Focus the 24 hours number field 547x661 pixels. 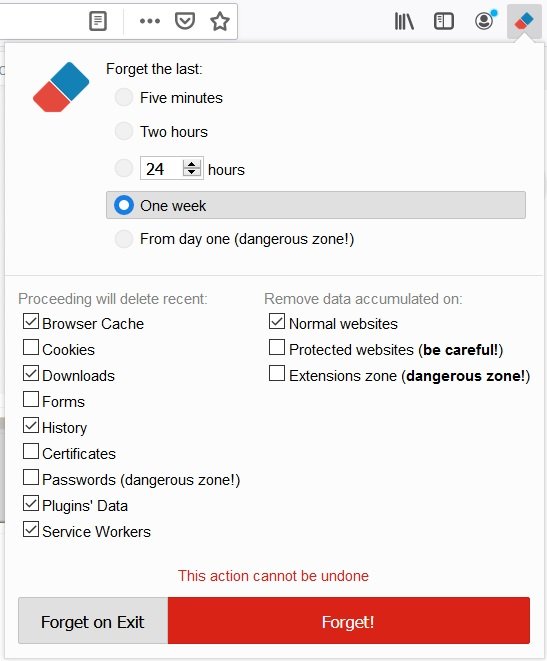[172, 168]
